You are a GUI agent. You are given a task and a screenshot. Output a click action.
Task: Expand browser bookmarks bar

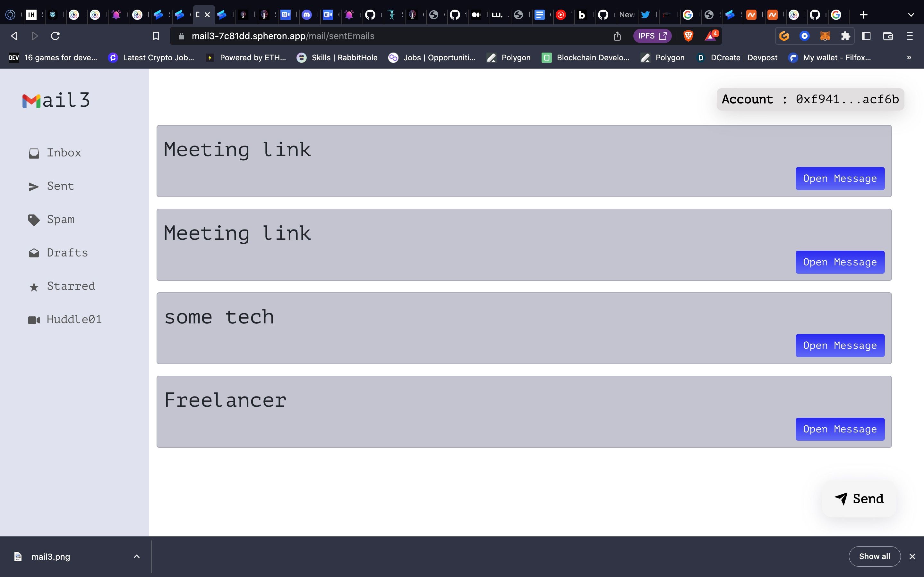909,58
